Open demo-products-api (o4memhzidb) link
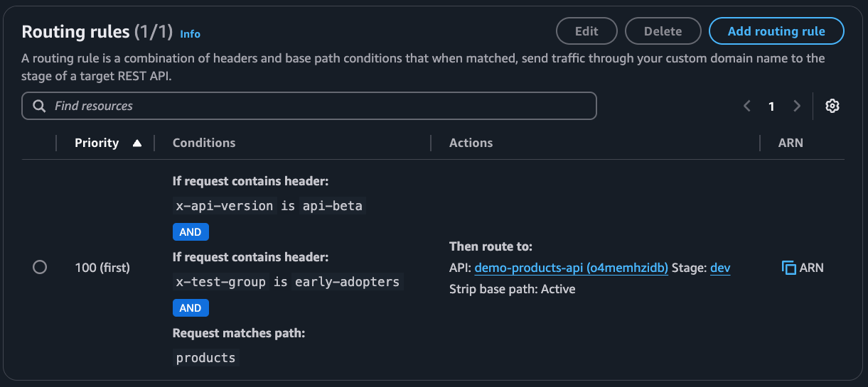 (572, 268)
